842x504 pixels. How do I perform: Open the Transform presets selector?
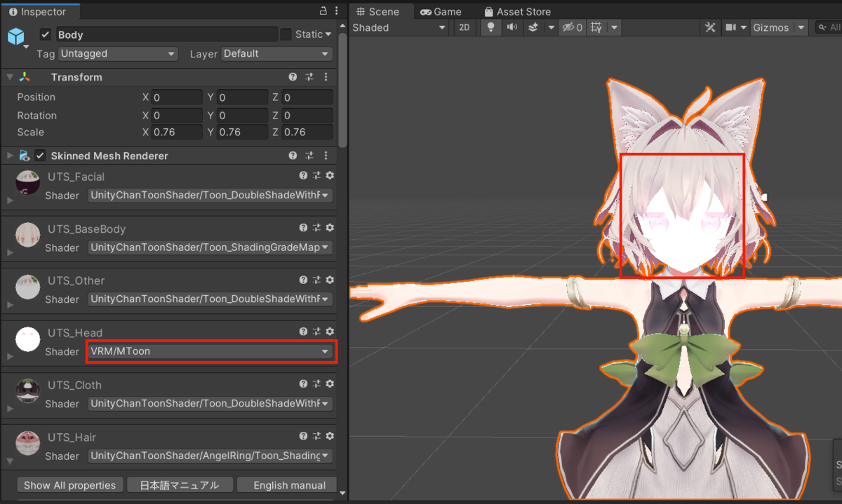(x=309, y=77)
